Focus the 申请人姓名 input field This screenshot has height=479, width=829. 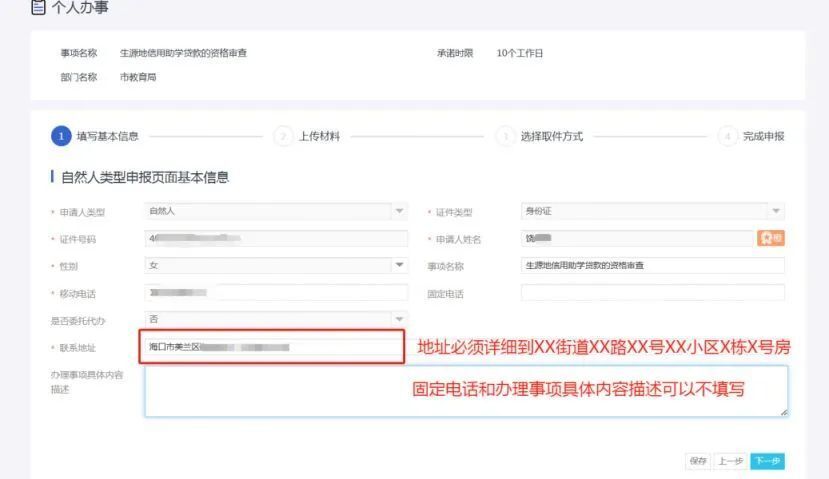pos(637,238)
